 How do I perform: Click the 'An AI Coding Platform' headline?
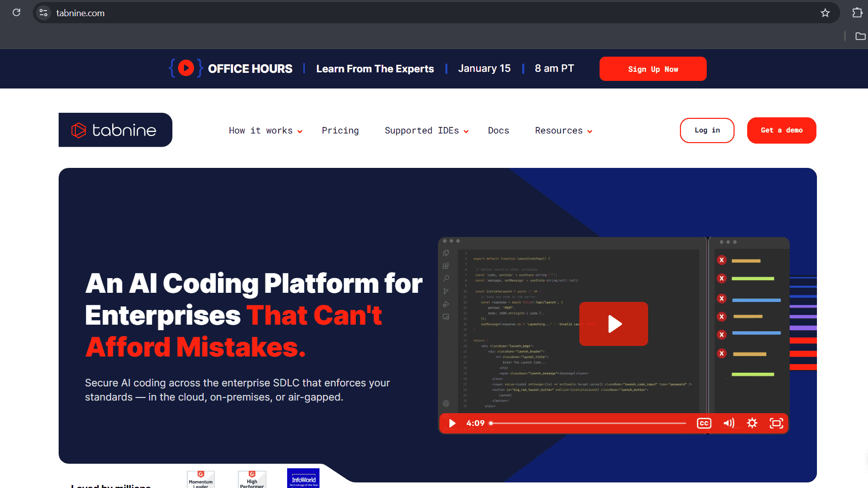[x=254, y=315]
